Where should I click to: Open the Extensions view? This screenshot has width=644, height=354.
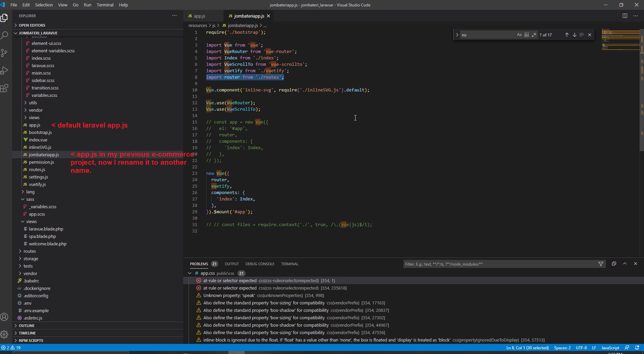pyautogui.click(x=4, y=88)
